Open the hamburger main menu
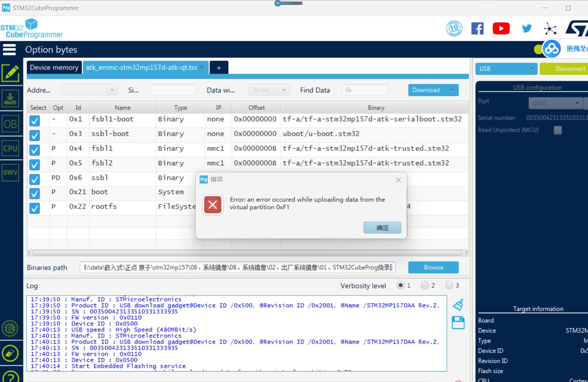Viewport: 588px width, 382px height. (9, 50)
